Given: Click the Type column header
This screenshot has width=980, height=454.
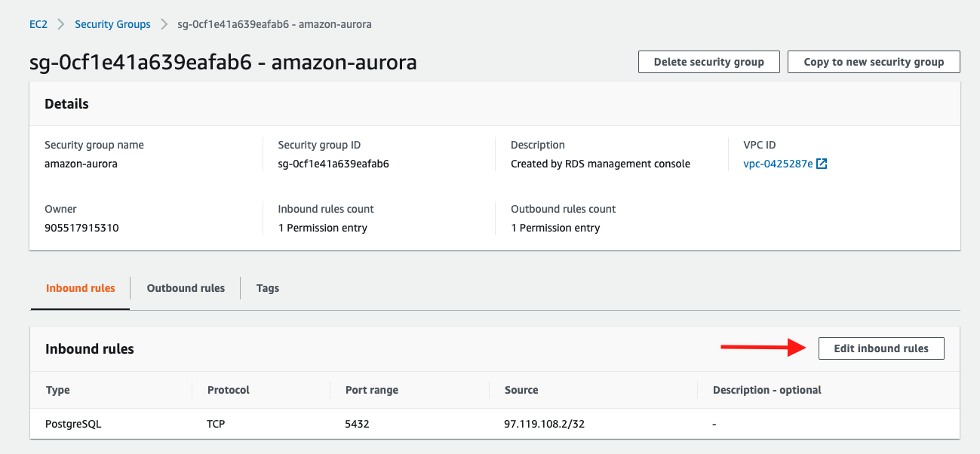Looking at the screenshot, I should click(x=58, y=390).
